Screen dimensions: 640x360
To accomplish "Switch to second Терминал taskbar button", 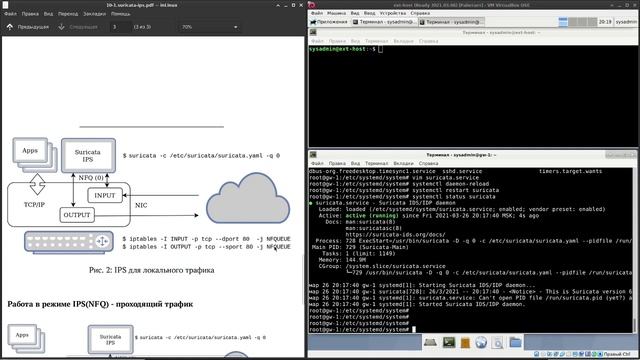I will 451,22.
